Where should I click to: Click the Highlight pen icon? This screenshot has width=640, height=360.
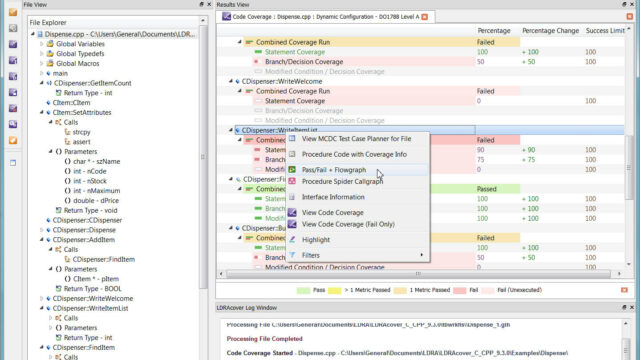292,240
